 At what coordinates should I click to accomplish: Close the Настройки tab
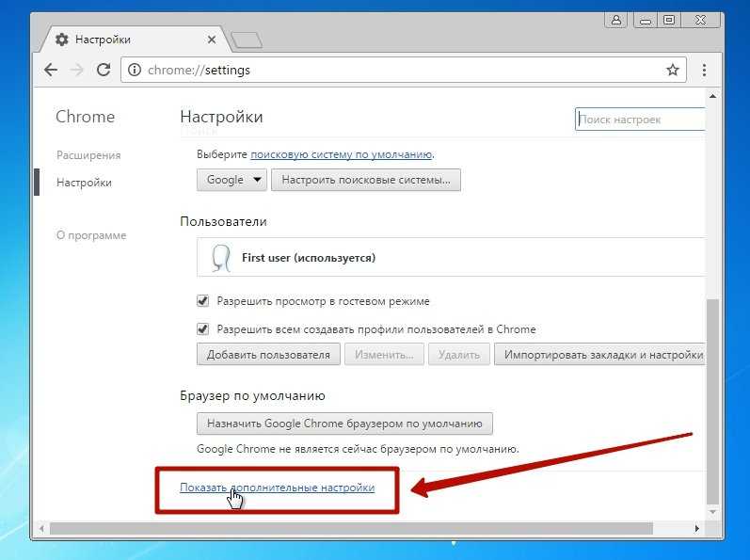pos(212,40)
